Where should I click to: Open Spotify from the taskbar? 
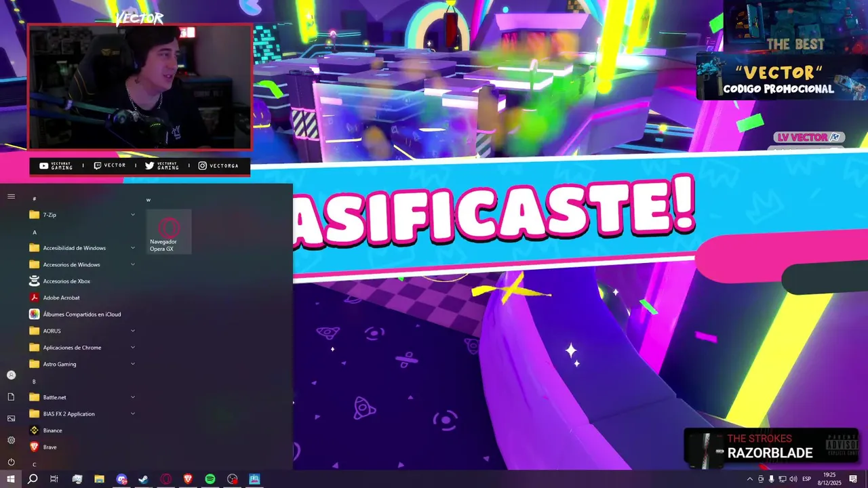[210, 479]
